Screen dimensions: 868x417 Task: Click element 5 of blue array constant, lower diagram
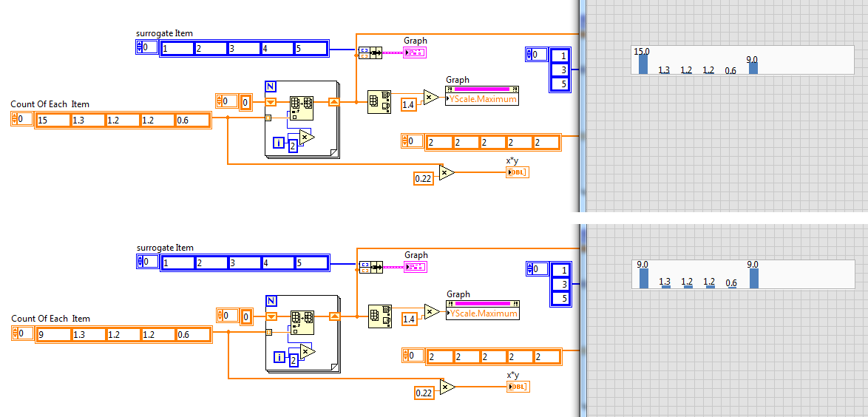click(x=560, y=299)
